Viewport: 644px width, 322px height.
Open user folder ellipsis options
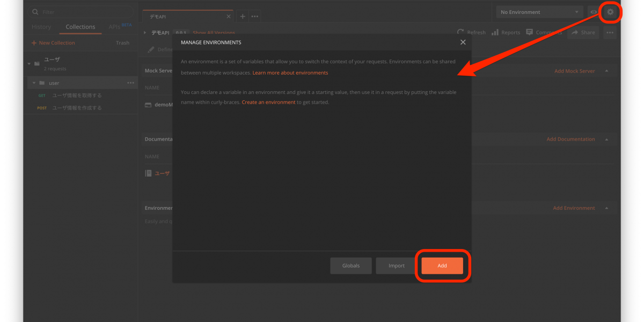pos(130,83)
